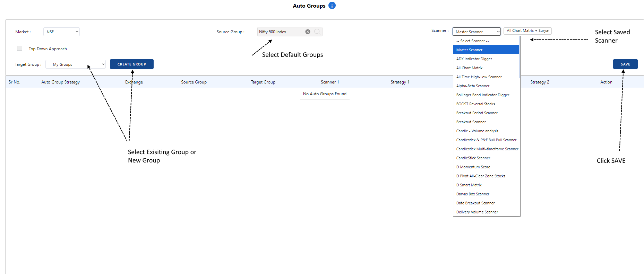Viewport: 644px width, 274px height.
Task: Click the Strategy 2 column header
Action: (540, 82)
